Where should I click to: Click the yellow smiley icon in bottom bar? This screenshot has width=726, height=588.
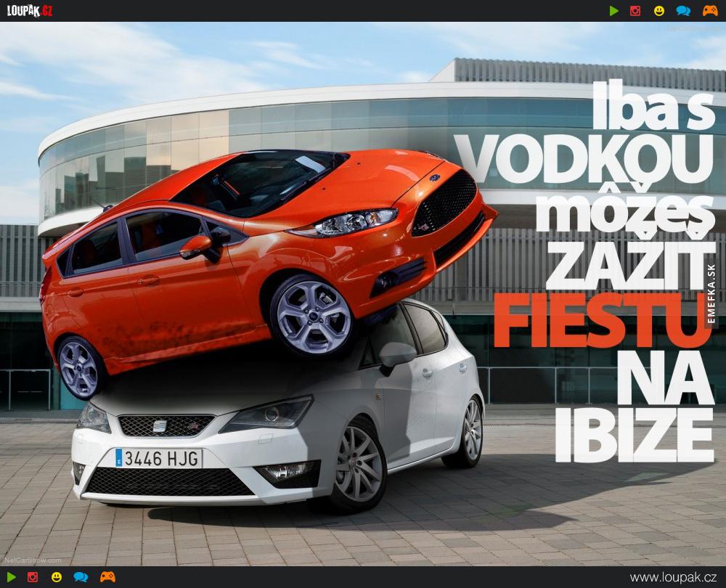57,577
